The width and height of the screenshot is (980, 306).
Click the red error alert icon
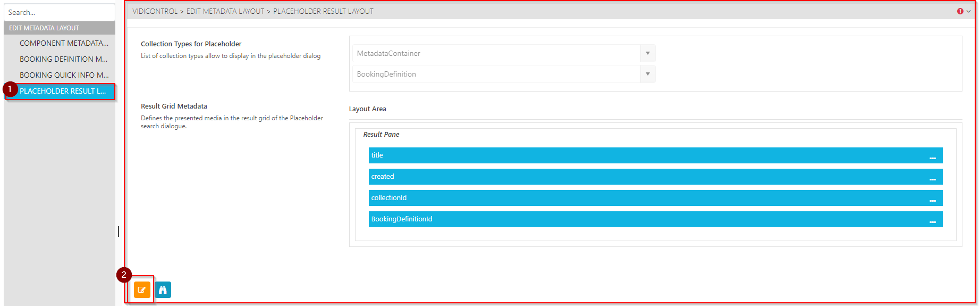[x=960, y=11]
